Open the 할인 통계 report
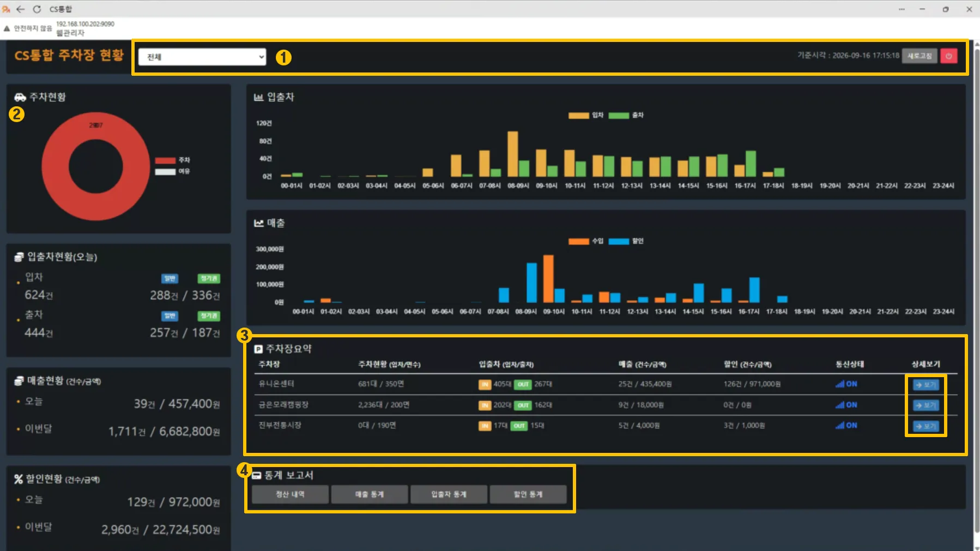Viewport: 980px width, 551px height. 528,494
